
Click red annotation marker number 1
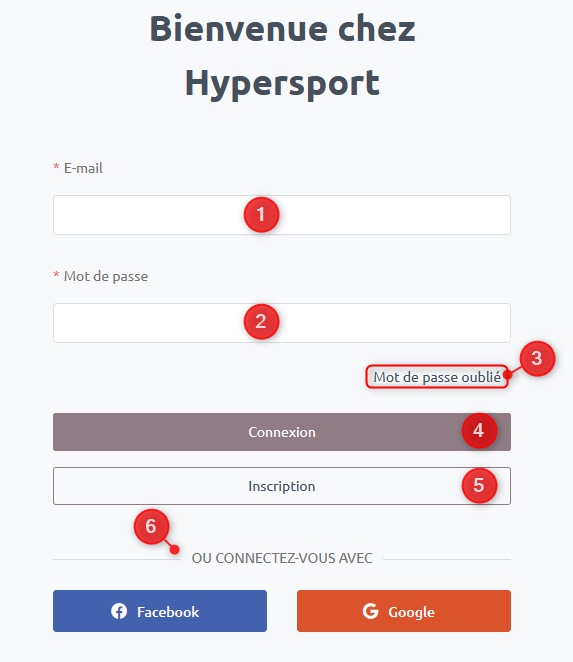pos(261,214)
